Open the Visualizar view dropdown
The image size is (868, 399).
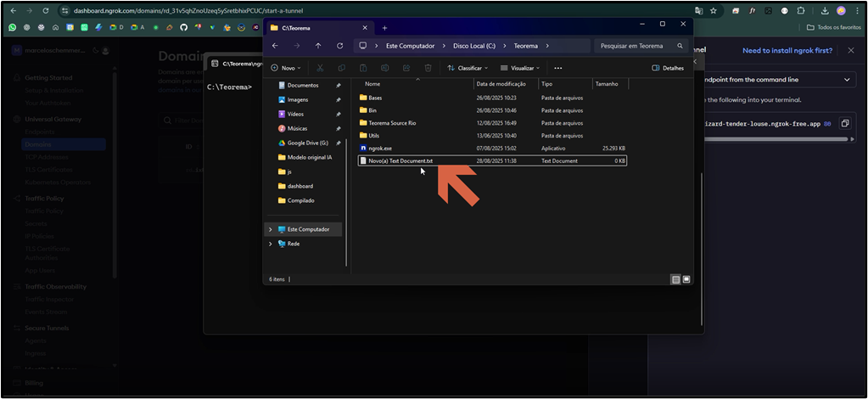click(520, 68)
